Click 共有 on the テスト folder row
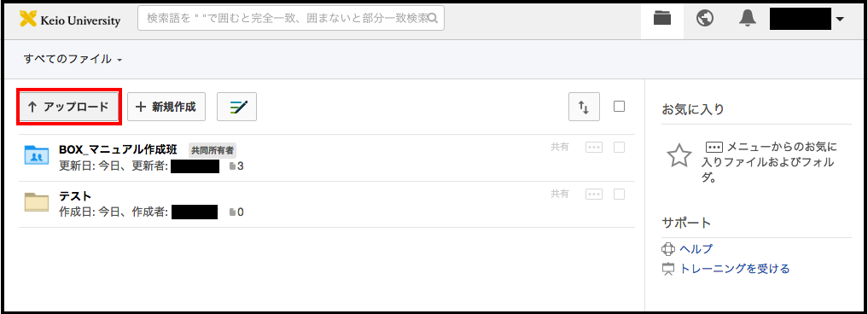Viewport: 868px width, 314px height. click(x=560, y=194)
